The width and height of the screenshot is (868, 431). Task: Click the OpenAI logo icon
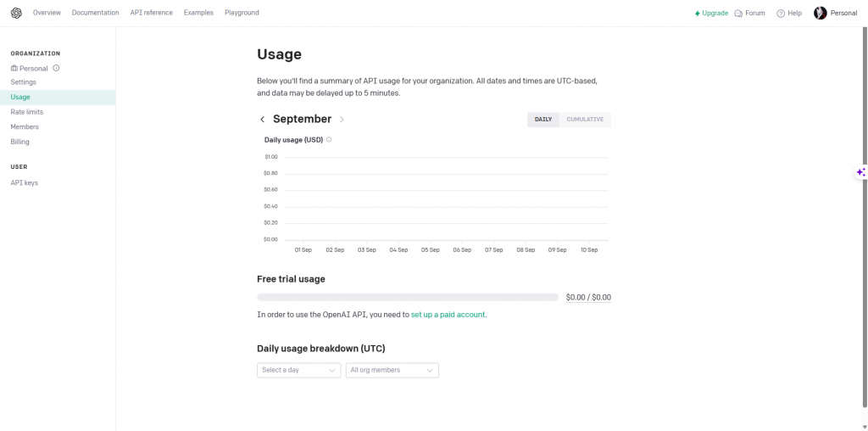click(16, 13)
